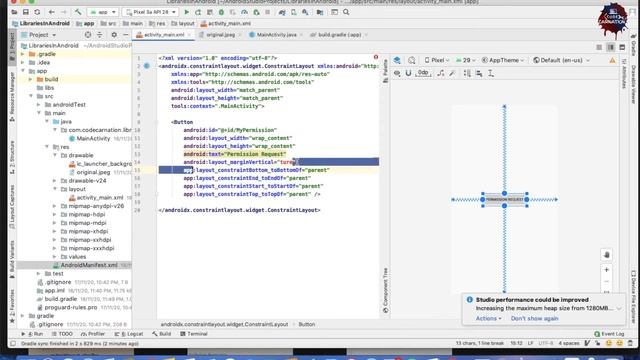
Task: Open Project panel settings gear
Action: pos(114,35)
